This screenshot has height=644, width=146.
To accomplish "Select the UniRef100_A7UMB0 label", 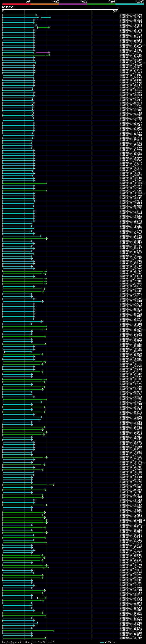I will (131, 261).
